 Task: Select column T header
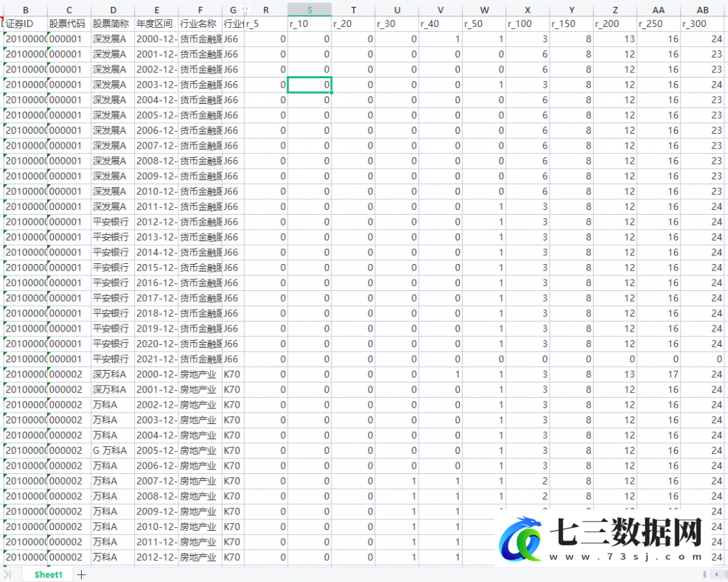pyautogui.click(x=353, y=10)
